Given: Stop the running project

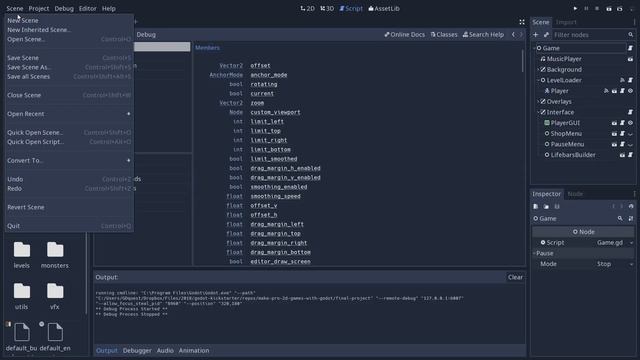Looking at the screenshot, I should [x=597, y=8].
